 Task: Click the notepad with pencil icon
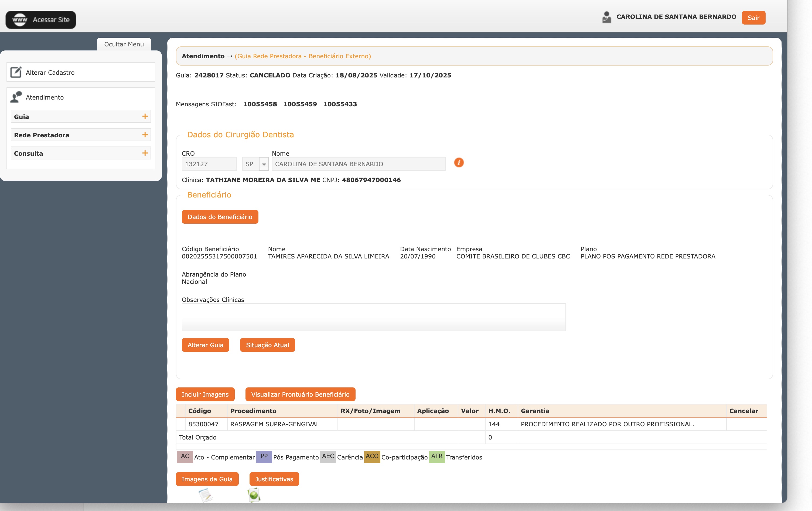click(x=205, y=495)
